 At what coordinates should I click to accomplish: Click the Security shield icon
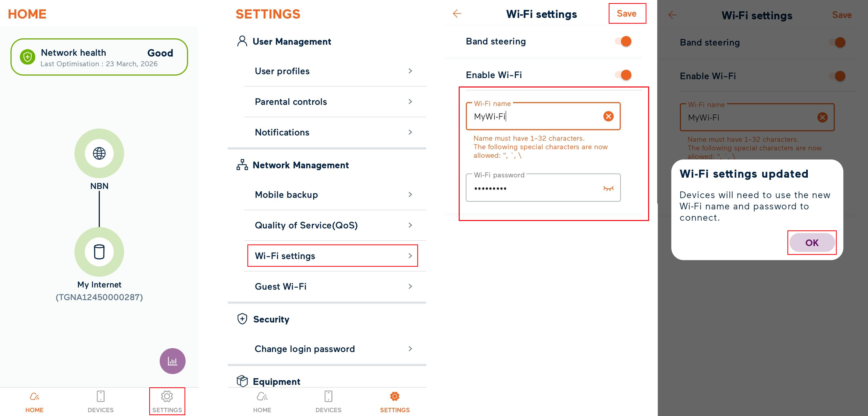(x=242, y=319)
